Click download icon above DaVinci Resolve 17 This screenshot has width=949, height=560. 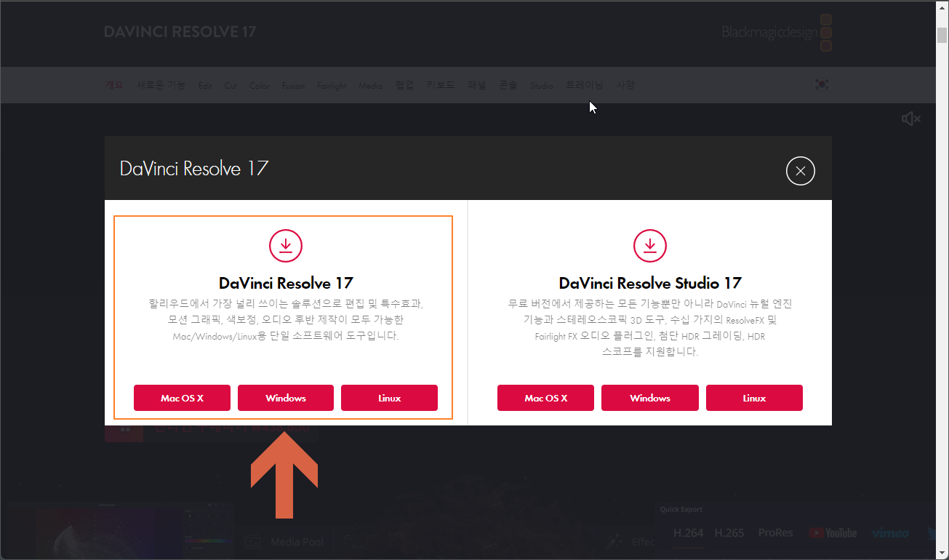[286, 246]
